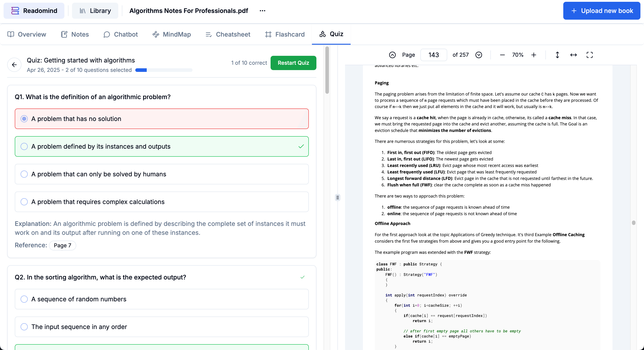Open the Cheatsheet tab
Screen dimensions: 644x350
click(x=228, y=34)
